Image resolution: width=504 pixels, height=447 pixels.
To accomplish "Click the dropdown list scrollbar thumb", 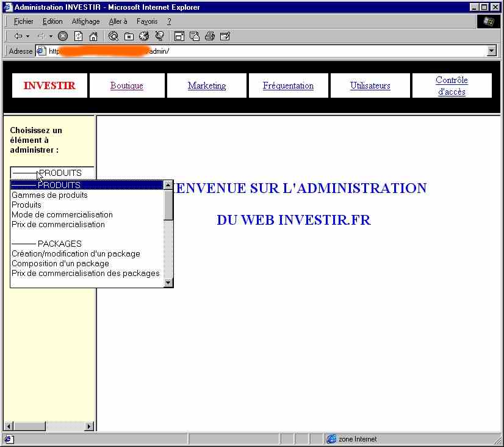I will point(168,205).
